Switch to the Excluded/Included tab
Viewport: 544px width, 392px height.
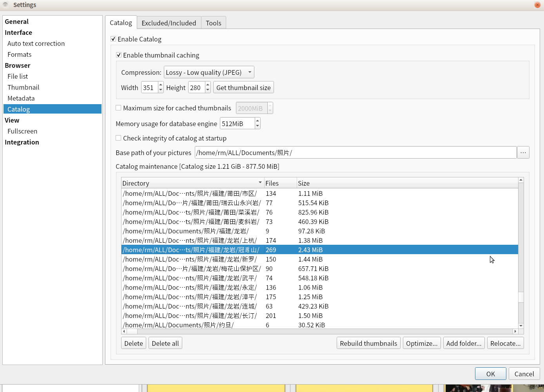point(169,23)
